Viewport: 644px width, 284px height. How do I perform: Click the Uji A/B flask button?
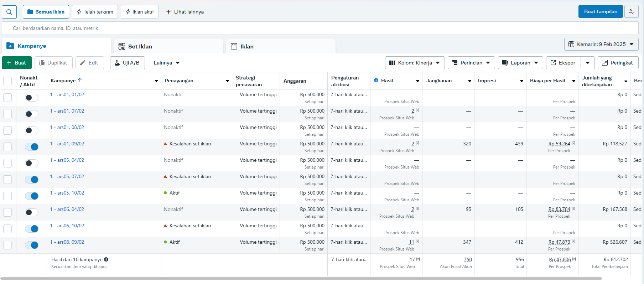click(127, 63)
